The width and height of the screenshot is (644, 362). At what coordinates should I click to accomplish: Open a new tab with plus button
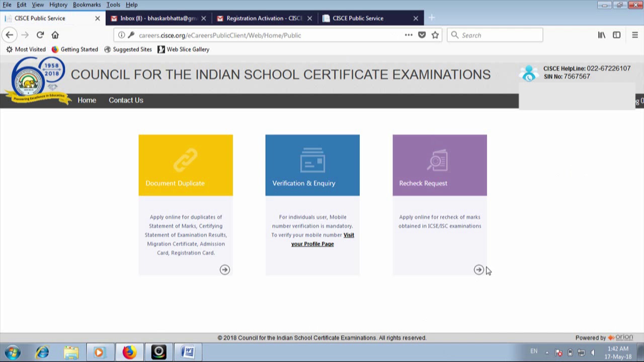[432, 18]
